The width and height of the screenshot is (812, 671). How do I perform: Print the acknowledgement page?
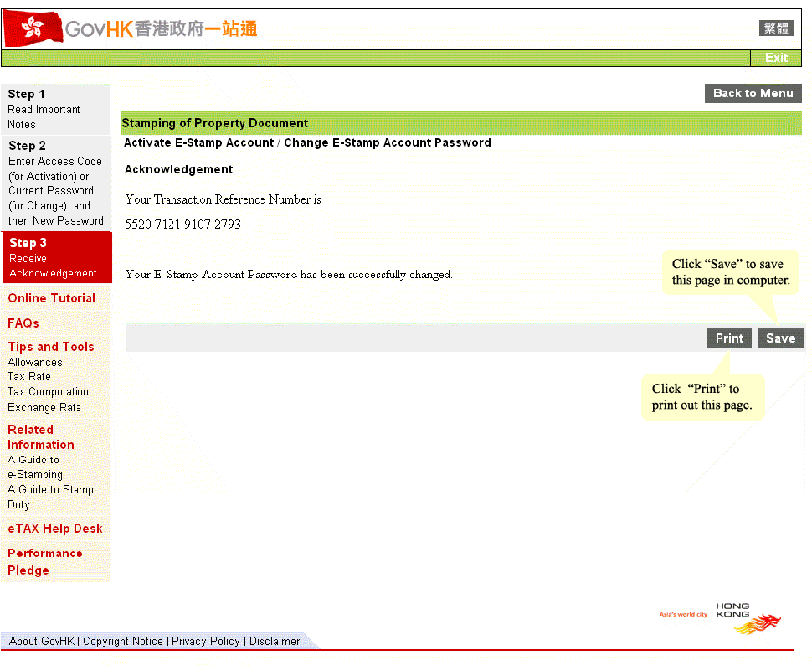tap(729, 338)
